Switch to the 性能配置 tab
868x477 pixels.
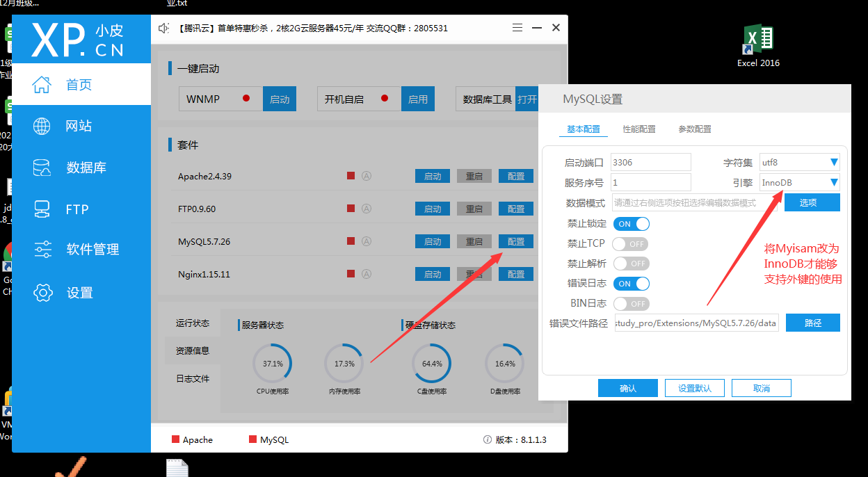pos(639,129)
